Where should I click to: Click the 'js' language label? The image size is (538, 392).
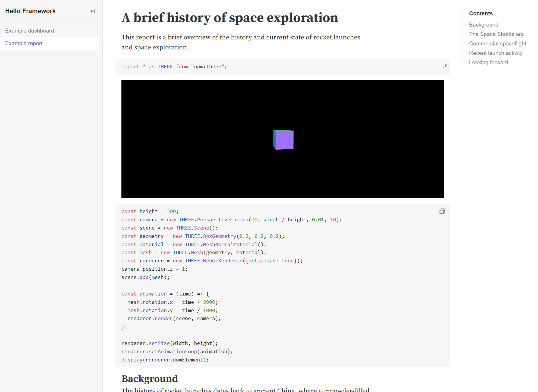coord(445,65)
